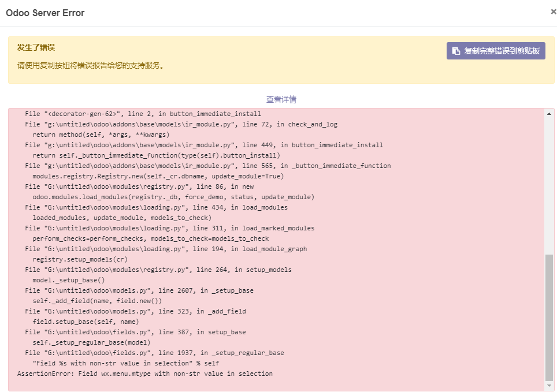Screen dimensions: 557x392
Task: Click the return self._button_immediate_function line
Action: coord(157,155)
